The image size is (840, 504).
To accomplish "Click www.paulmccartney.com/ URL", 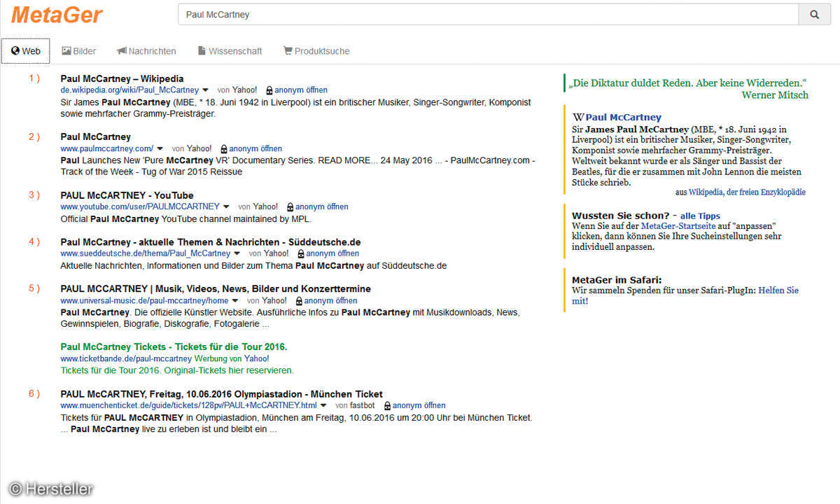I will [107, 149].
